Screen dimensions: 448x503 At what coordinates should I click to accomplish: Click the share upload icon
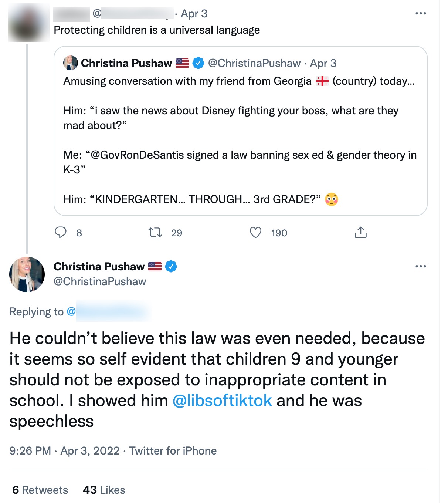tap(360, 233)
